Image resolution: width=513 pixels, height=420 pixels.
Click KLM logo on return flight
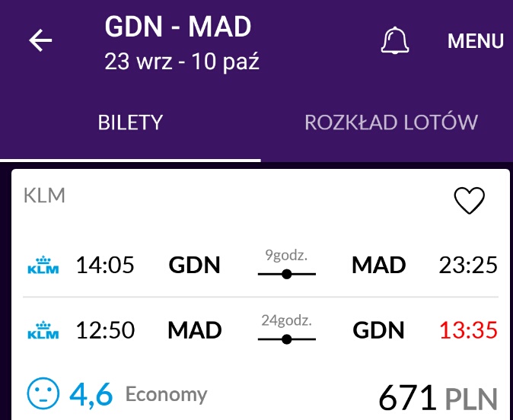click(x=43, y=329)
